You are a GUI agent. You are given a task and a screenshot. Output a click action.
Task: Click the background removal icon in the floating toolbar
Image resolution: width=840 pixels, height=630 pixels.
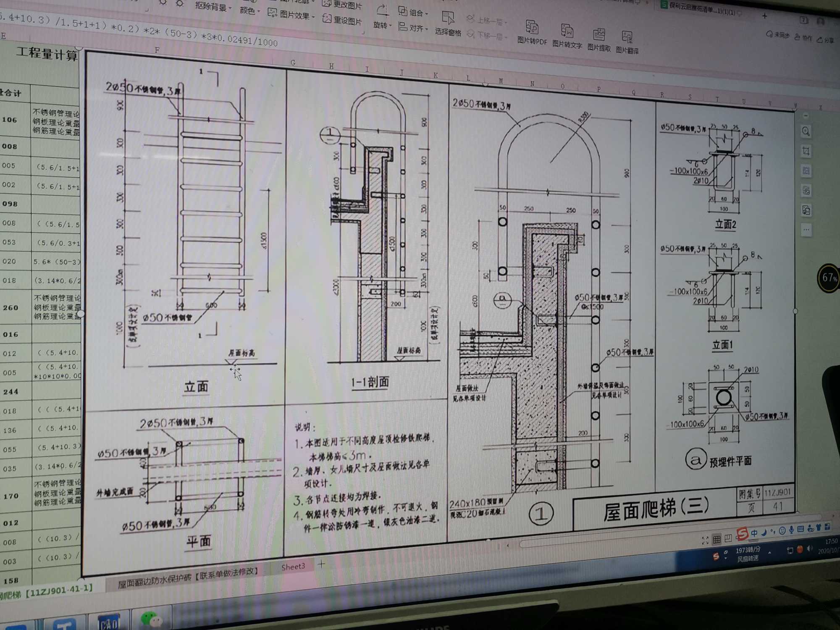(806, 171)
